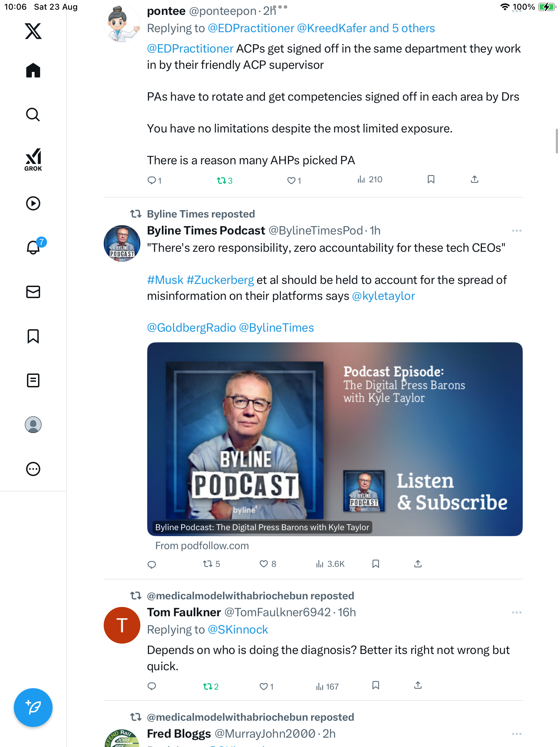Open the sidebar video play icon
Screen dimensions: 560x747
click(x=33, y=203)
